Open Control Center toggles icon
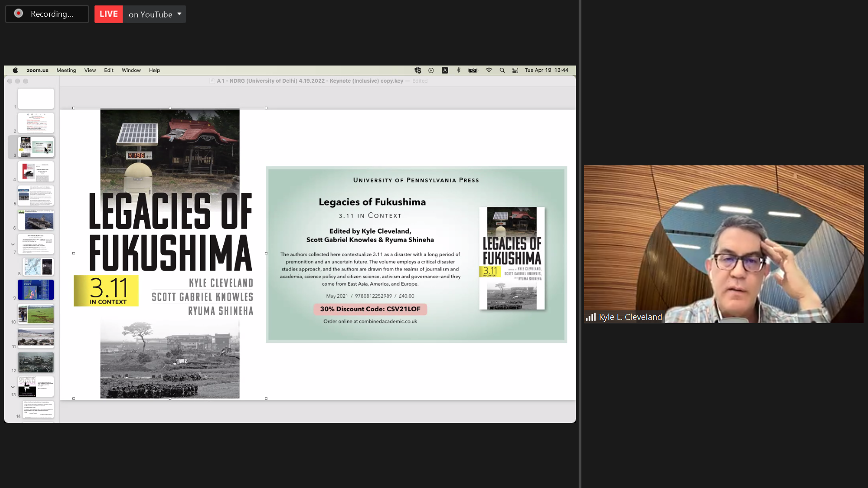 515,70
